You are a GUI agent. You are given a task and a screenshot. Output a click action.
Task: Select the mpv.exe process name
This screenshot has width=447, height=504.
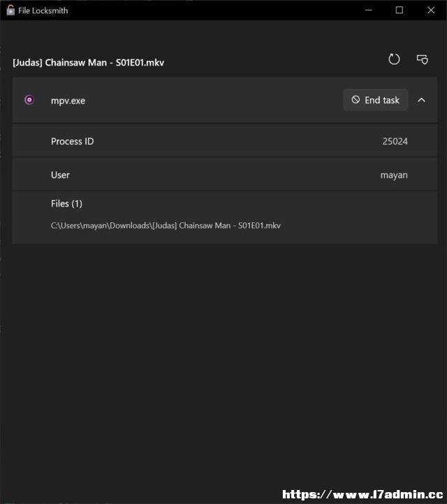(x=68, y=101)
